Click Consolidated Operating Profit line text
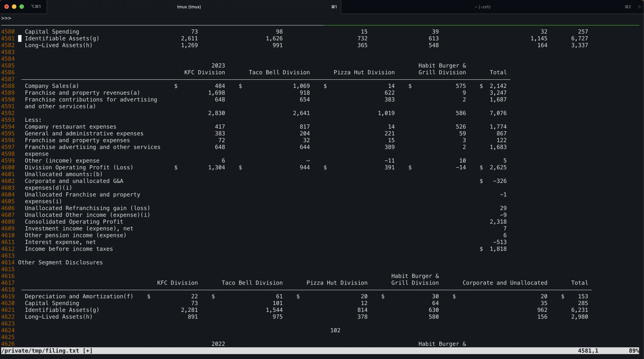 pyautogui.click(x=74, y=222)
